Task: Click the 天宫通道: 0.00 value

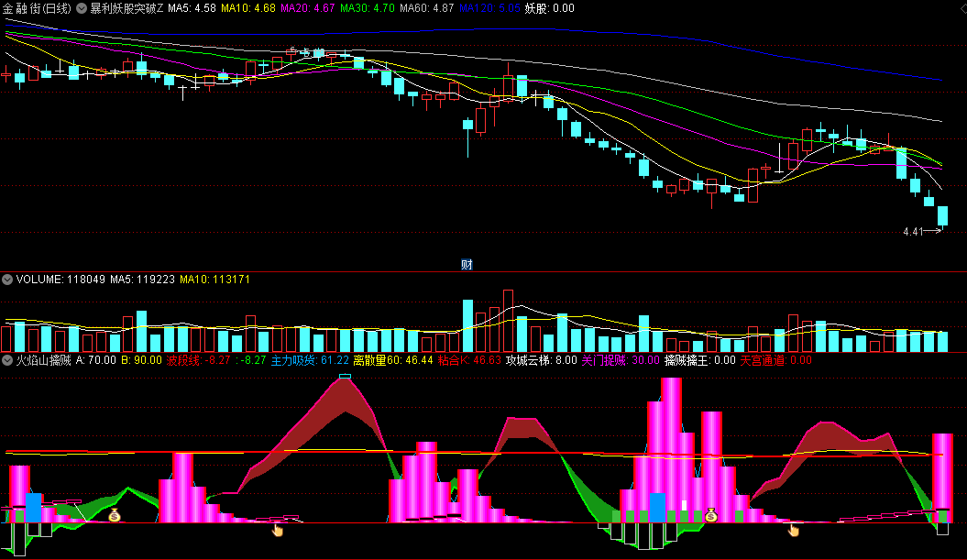Action: click(x=775, y=360)
